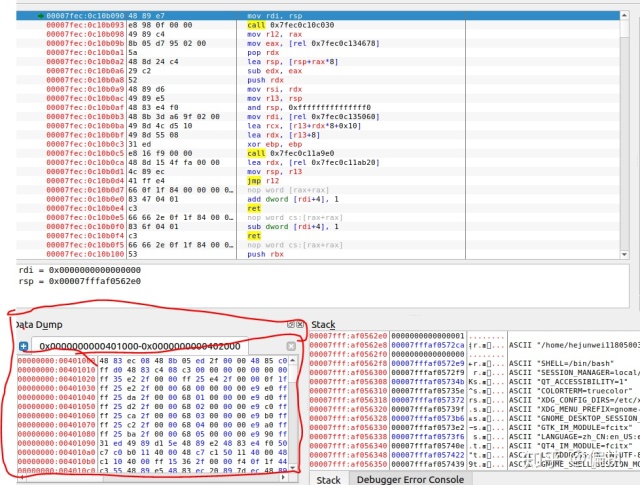Screen dimensions: 640x485
Task: Add a new Data Dump tab with plus icon
Action: [24, 346]
